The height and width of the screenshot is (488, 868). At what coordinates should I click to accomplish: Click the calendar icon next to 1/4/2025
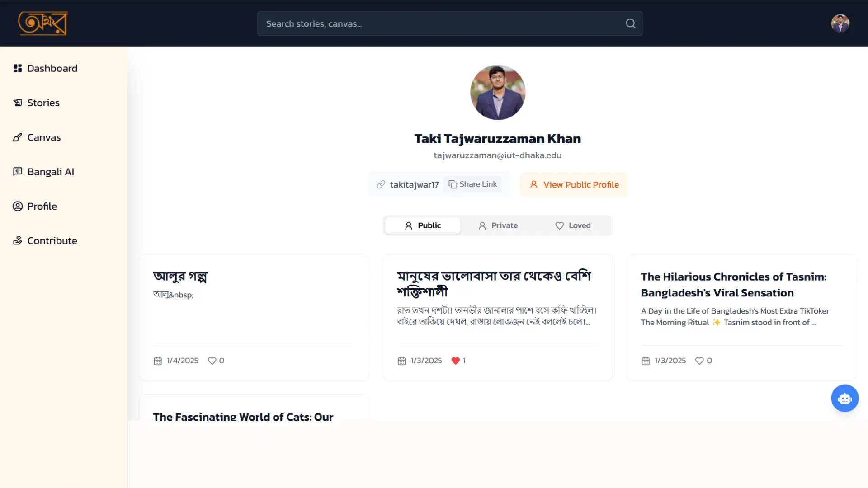click(x=157, y=361)
